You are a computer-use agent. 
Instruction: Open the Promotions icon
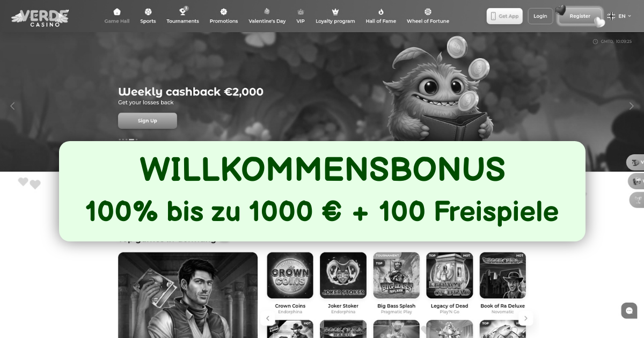[224, 11]
